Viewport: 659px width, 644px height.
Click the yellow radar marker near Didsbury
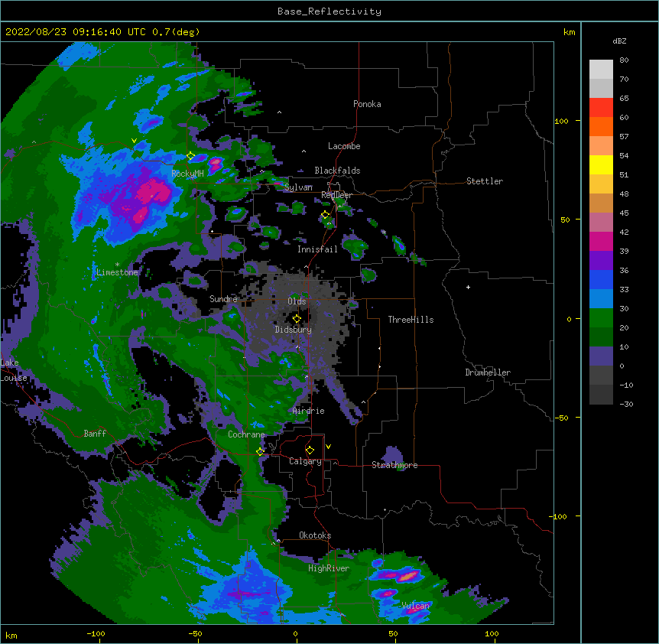pyautogui.click(x=297, y=318)
